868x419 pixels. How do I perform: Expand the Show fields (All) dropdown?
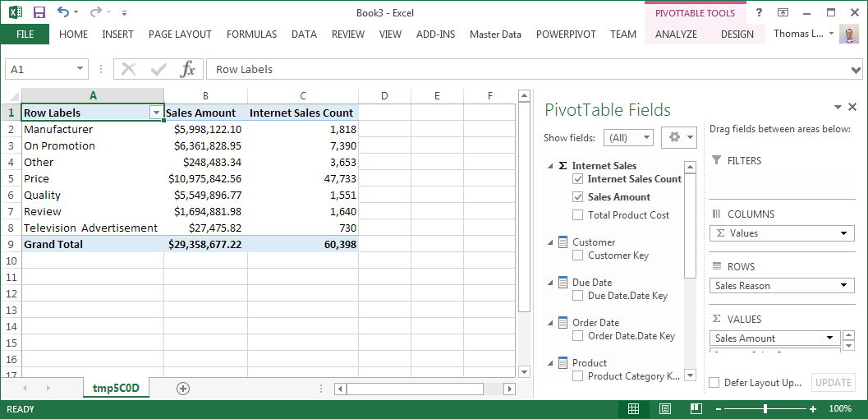628,138
